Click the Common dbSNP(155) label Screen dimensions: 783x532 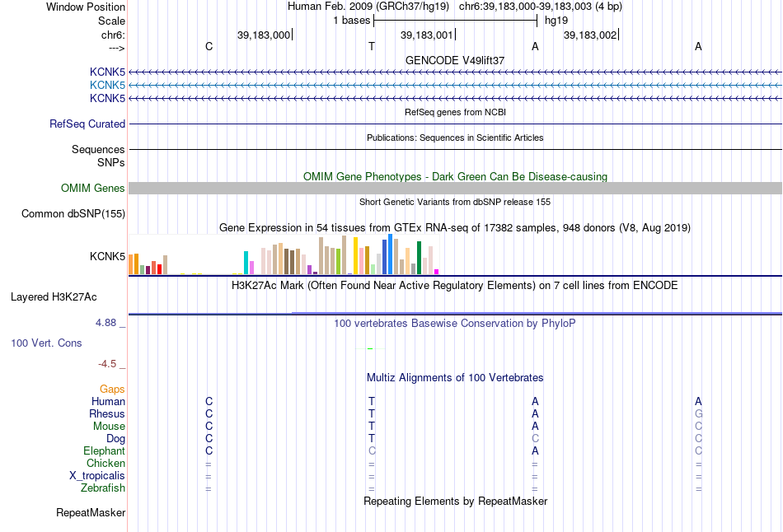73,213
